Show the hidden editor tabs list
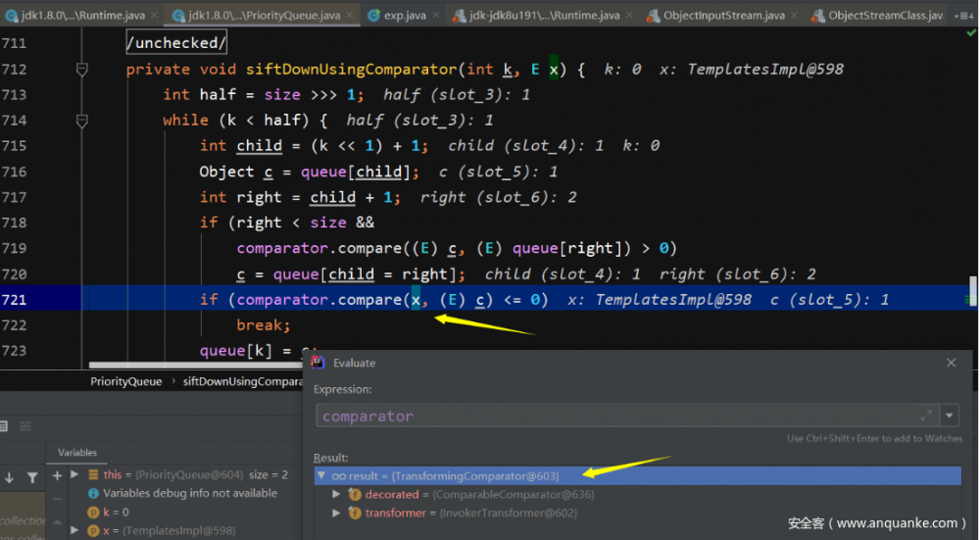Viewport: 980px width, 540px height. pyautogui.click(x=964, y=16)
